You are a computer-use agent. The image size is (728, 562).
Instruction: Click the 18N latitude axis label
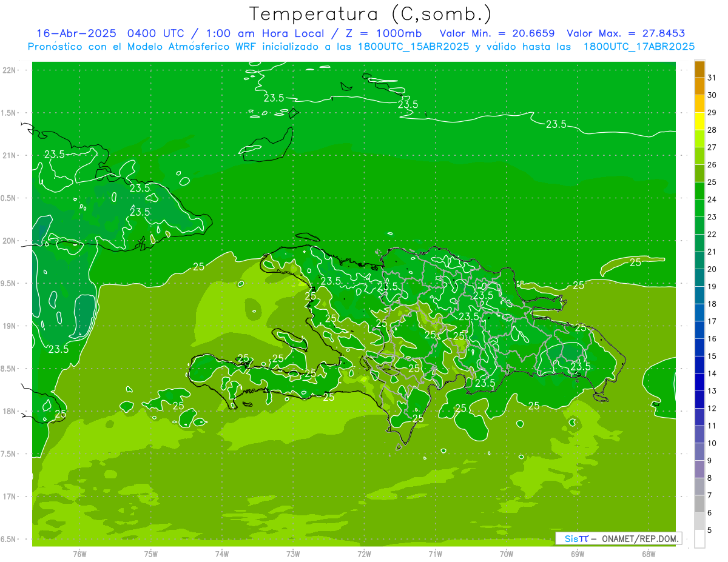point(10,411)
